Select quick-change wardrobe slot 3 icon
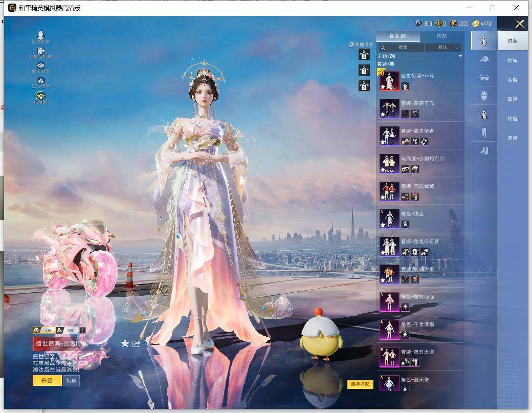 (x=364, y=54)
